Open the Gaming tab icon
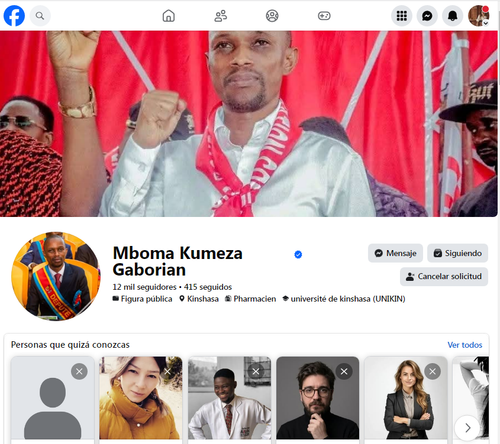 [x=324, y=16]
